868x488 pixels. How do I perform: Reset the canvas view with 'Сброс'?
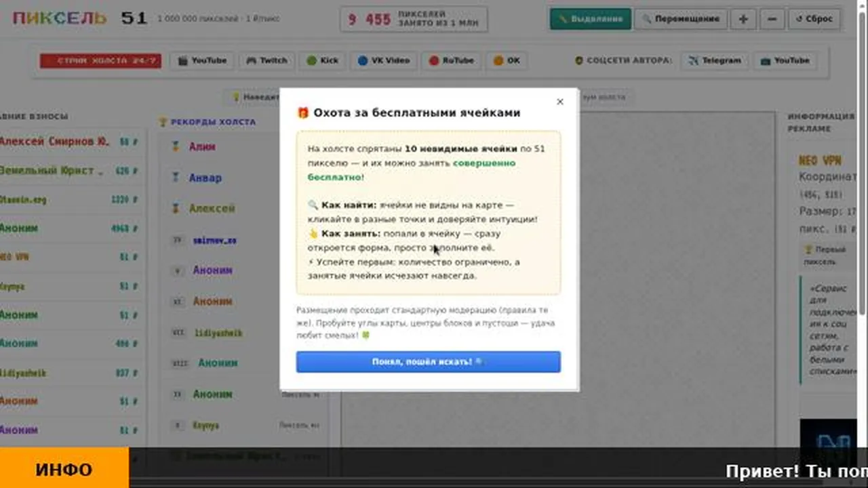click(814, 19)
